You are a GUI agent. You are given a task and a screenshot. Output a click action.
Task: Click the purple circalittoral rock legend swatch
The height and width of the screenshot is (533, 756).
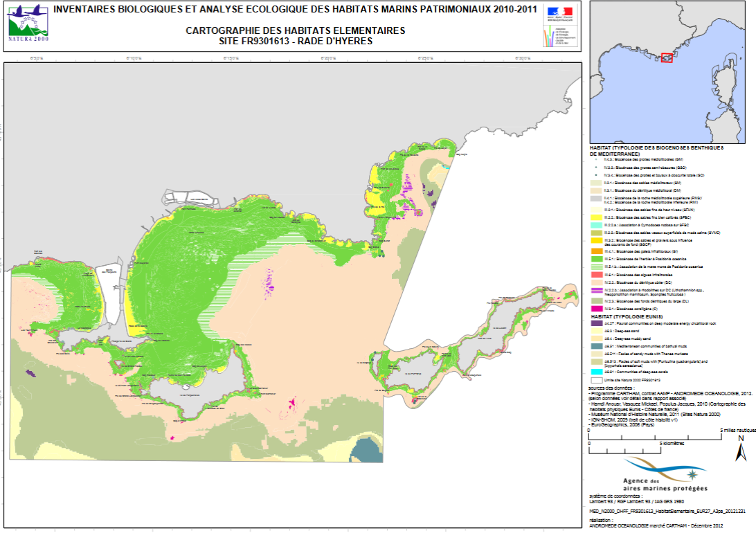(595, 323)
